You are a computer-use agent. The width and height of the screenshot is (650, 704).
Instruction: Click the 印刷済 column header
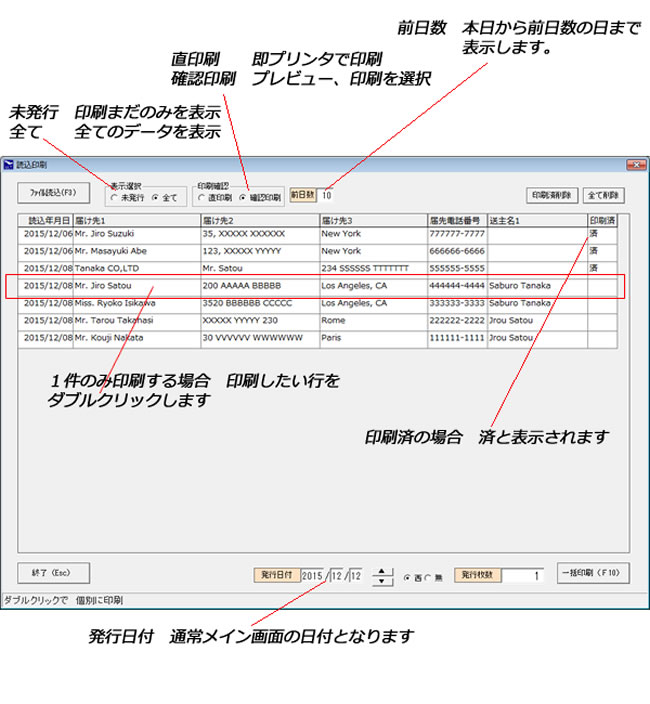coord(602,220)
